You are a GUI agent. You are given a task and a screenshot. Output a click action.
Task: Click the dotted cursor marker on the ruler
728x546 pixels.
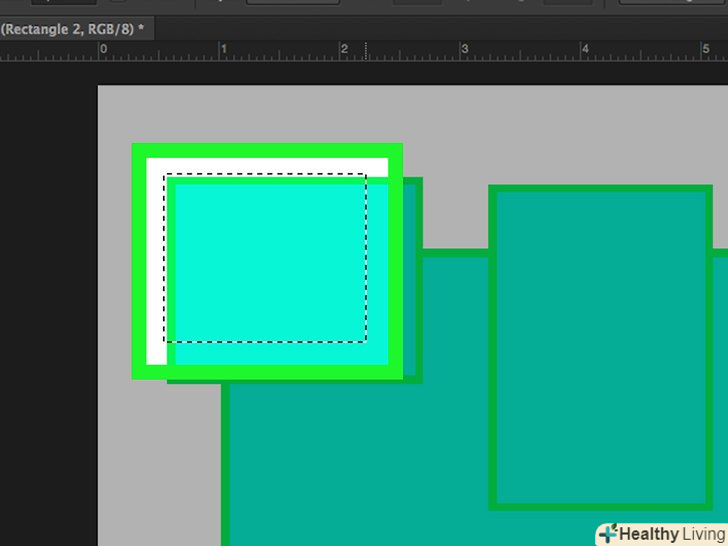(x=365, y=51)
